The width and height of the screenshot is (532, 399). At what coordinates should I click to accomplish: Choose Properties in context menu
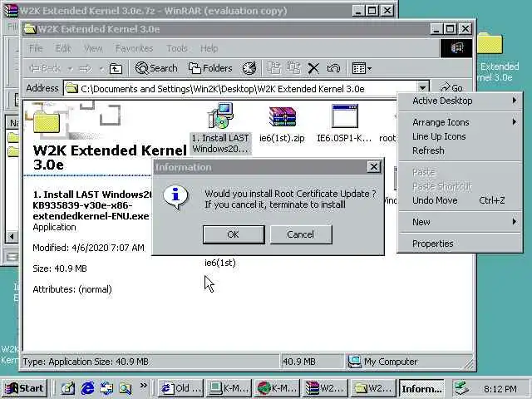point(460,244)
